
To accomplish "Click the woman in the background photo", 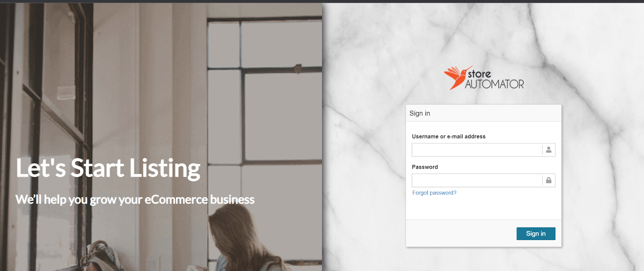I will coord(242,242).
